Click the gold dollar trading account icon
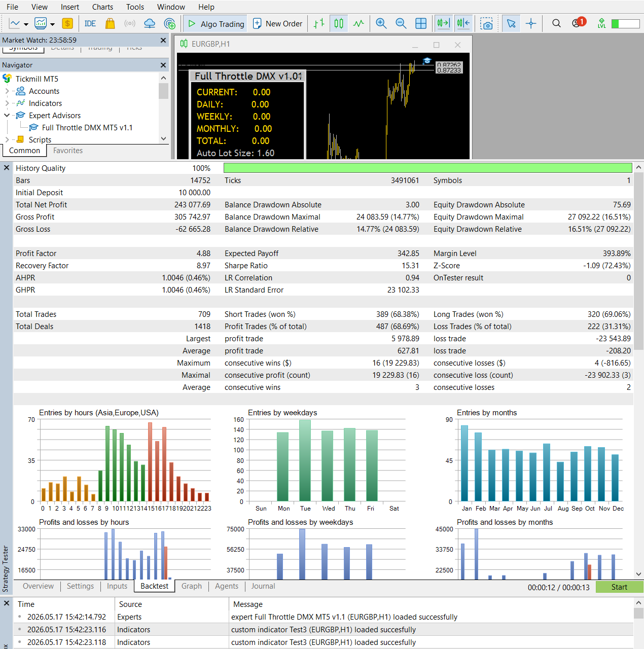The height and width of the screenshot is (649, 644). [67, 23]
